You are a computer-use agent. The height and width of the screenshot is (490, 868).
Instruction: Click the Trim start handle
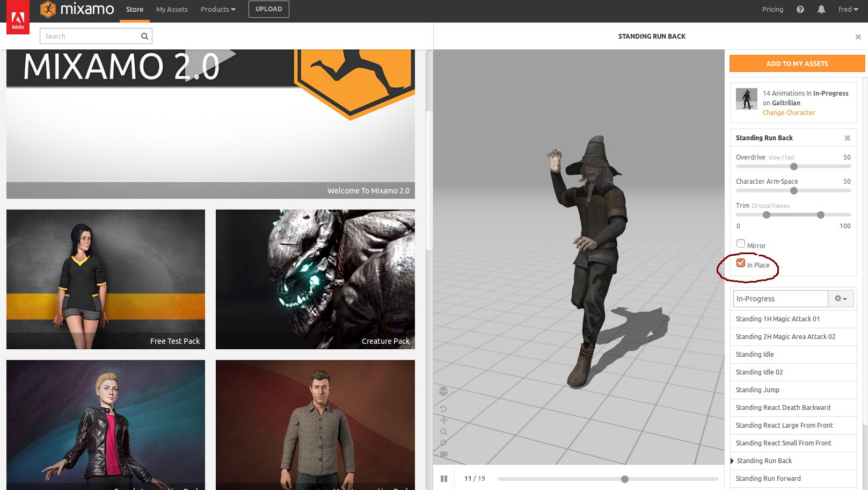767,215
